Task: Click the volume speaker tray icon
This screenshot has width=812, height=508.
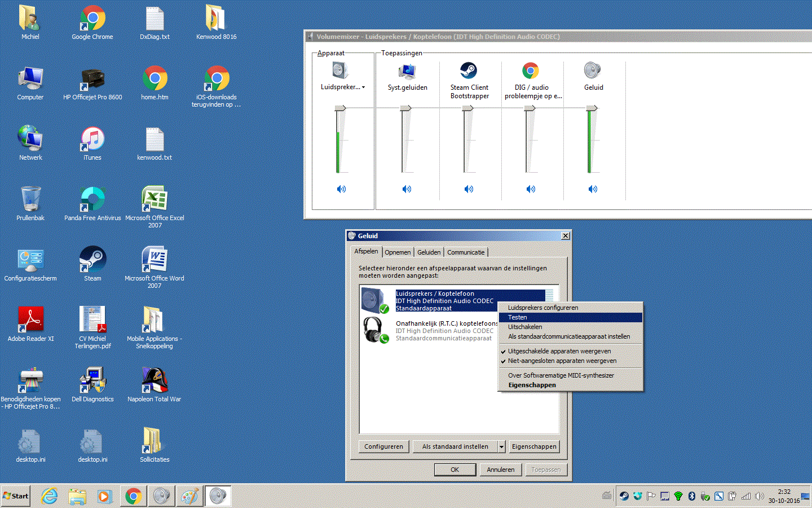Action: pos(760,496)
